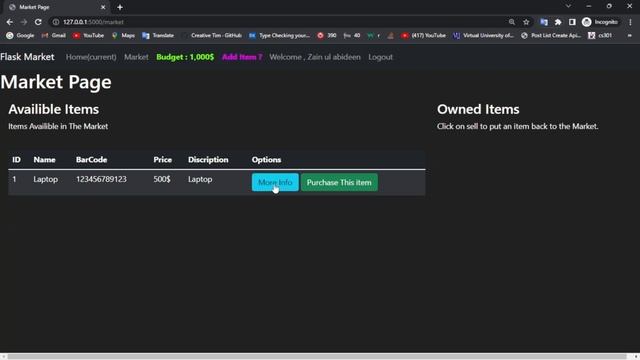Viewport: 640px width, 360px height.
Task: Open a new tab with plus button
Action: coord(120,7)
